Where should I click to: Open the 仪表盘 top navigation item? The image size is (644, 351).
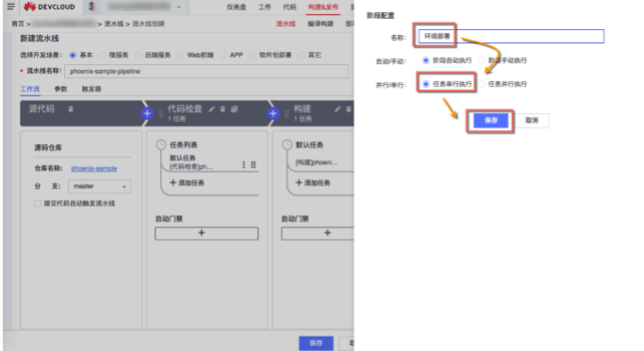(x=237, y=7)
